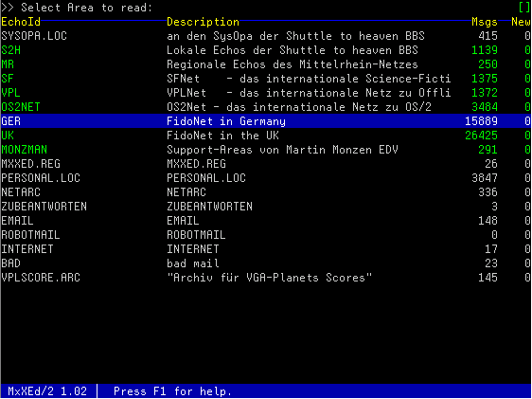Click description 'FidoNet in Germany'

(226, 121)
